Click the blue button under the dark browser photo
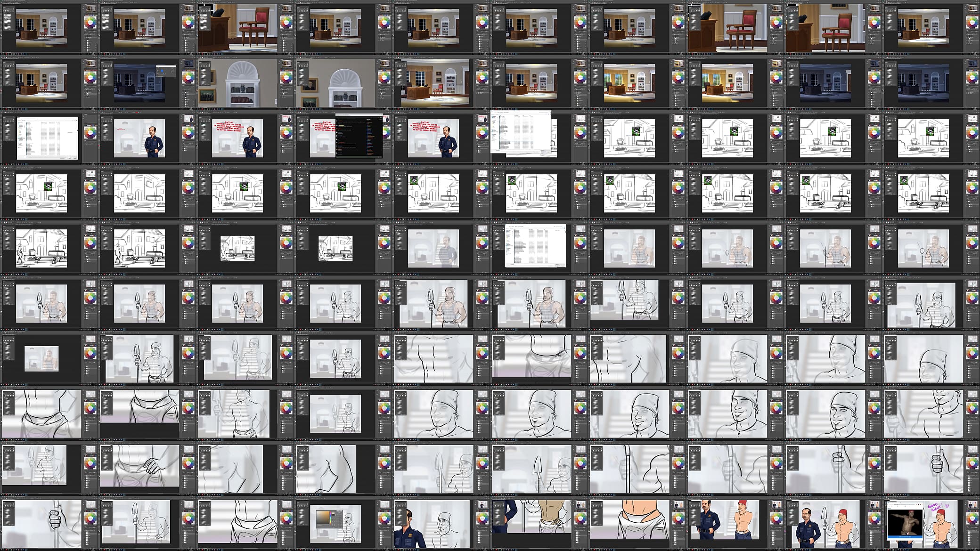980x551 pixels. (x=904, y=536)
